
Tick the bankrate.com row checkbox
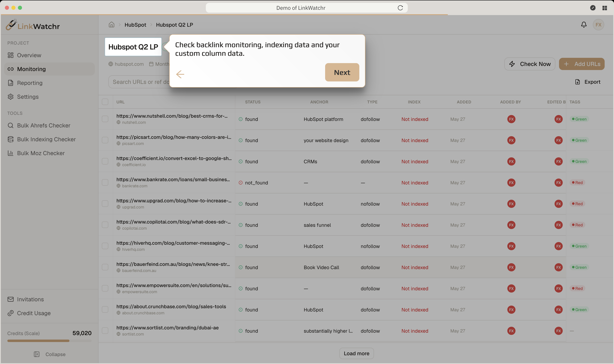point(105,182)
